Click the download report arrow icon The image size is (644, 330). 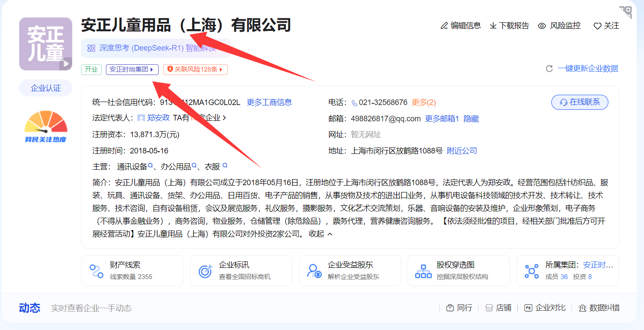tap(493, 26)
